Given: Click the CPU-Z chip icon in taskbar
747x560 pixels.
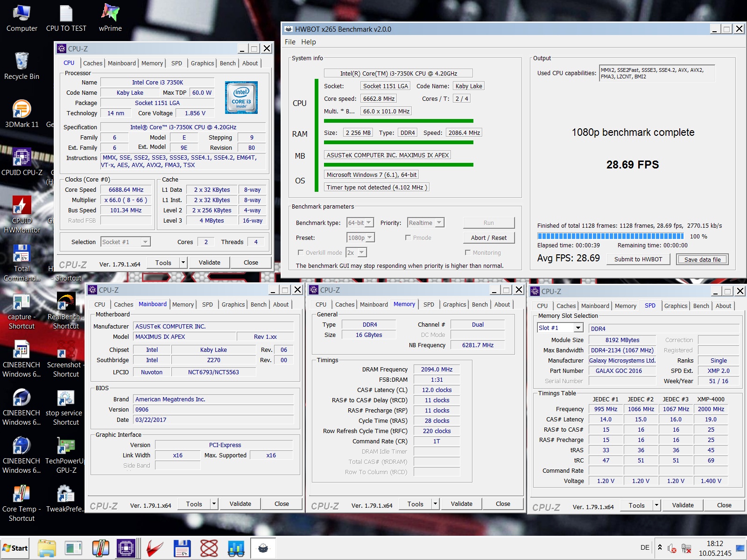Looking at the screenshot, I should (126, 548).
